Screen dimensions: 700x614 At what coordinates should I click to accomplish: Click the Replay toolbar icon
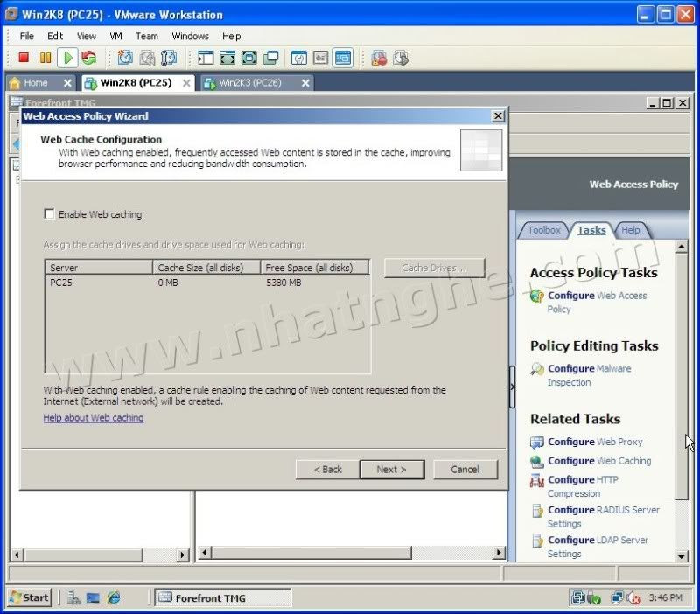pos(401,58)
